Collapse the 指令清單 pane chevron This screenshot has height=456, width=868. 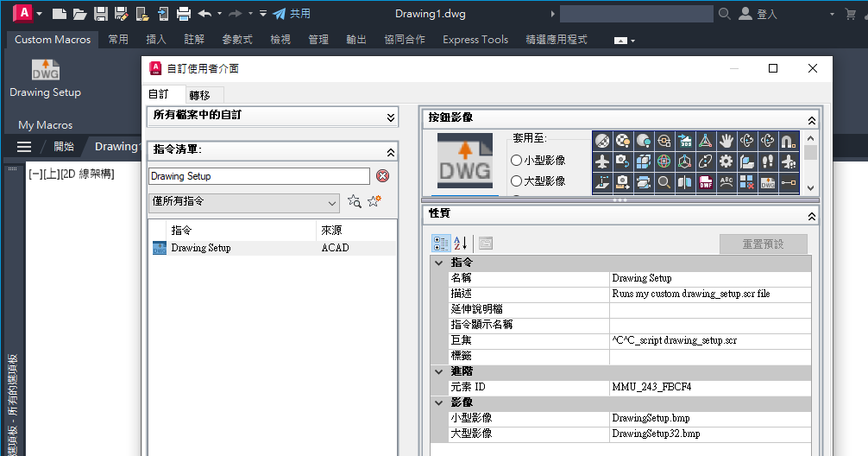pyautogui.click(x=391, y=152)
